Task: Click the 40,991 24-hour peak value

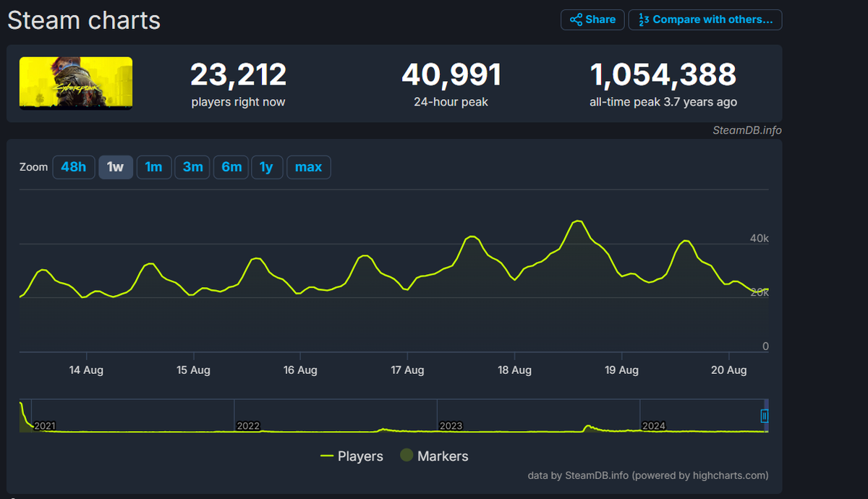Action: [451, 74]
